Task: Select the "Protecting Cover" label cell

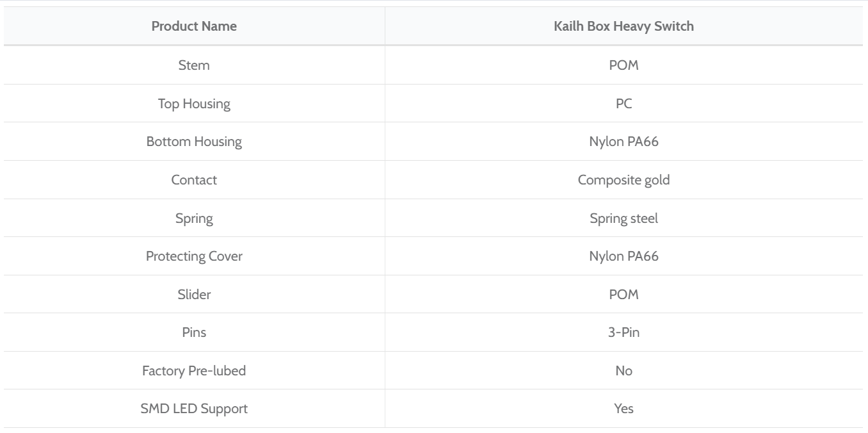Action: coord(194,256)
